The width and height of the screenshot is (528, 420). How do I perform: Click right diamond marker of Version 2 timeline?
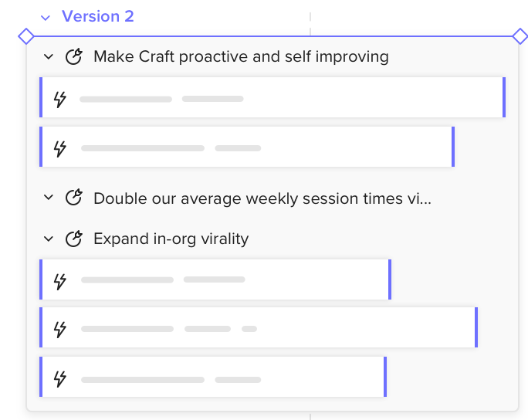520,36
